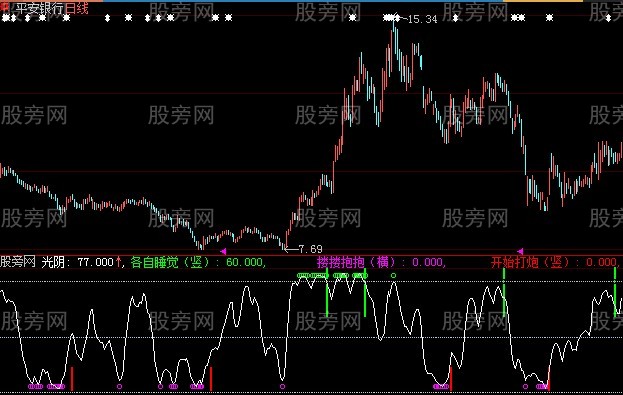Screen dimensions: 623x395
Task: Click the 15.34 high price marker
Action: pyautogui.click(x=422, y=19)
